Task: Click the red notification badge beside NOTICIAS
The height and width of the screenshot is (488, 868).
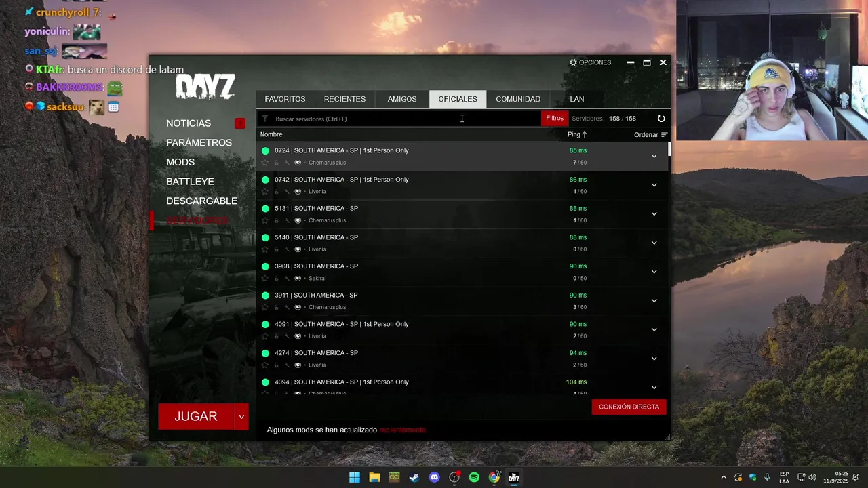Action: tap(239, 123)
